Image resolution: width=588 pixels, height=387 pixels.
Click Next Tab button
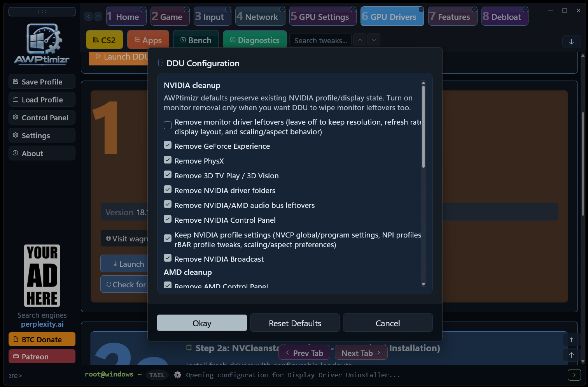coord(361,353)
